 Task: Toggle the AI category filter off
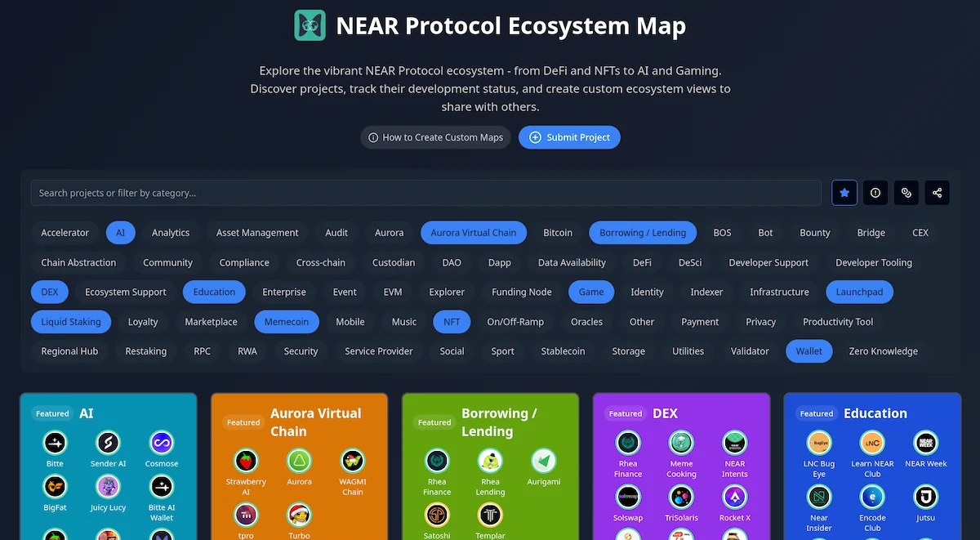(x=120, y=233)
